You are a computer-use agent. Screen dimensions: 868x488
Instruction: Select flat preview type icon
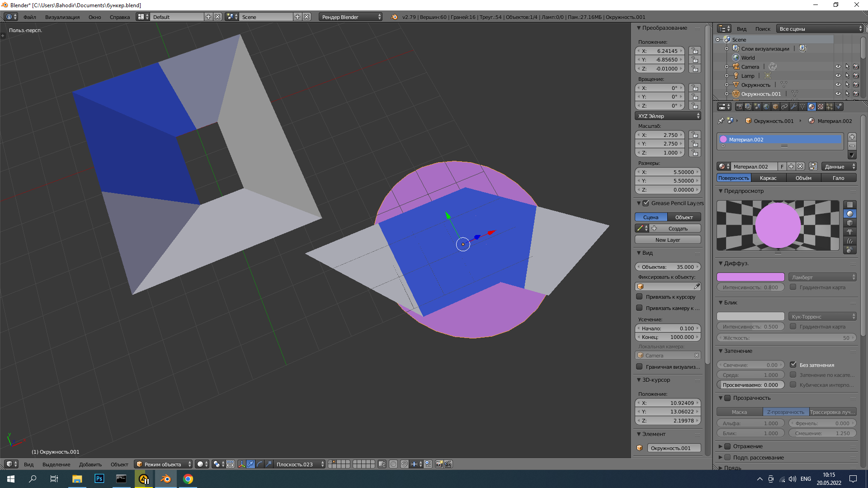pyautogui.click(x=850, y=205)
